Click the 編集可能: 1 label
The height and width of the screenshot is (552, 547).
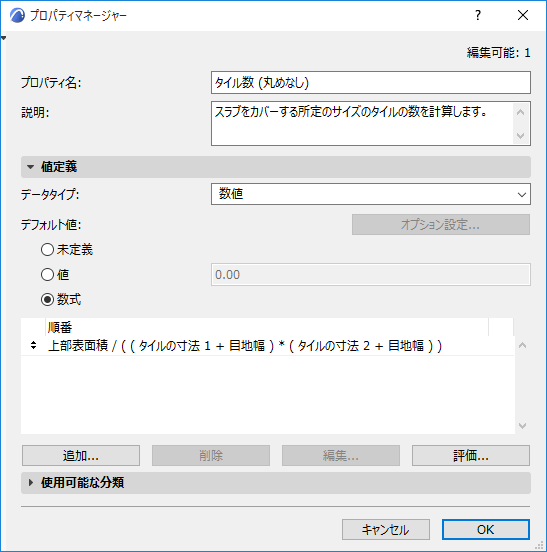tap(498, 53)
